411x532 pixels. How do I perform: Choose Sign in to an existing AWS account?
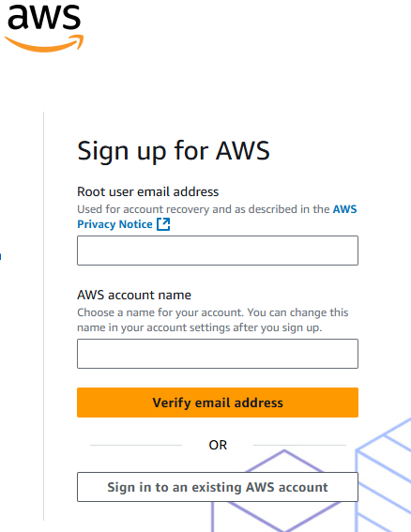218,487
